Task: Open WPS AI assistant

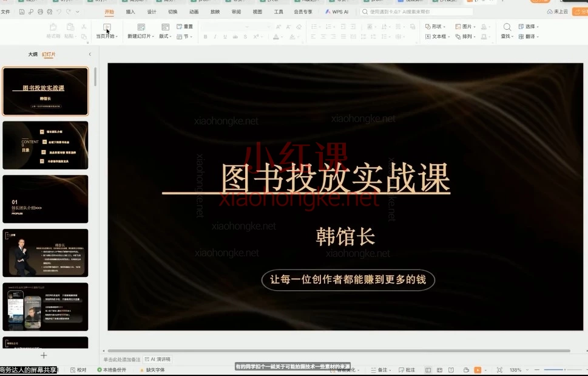Action: (x=337, y=12)
